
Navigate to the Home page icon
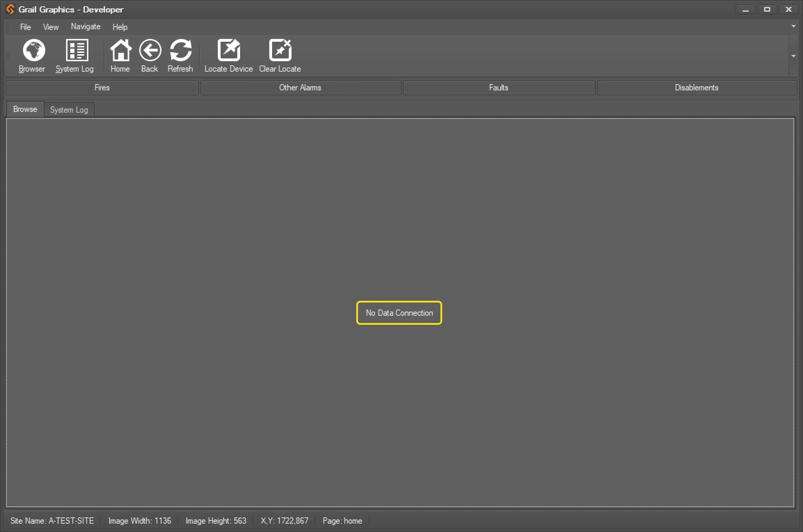[120, 56]
